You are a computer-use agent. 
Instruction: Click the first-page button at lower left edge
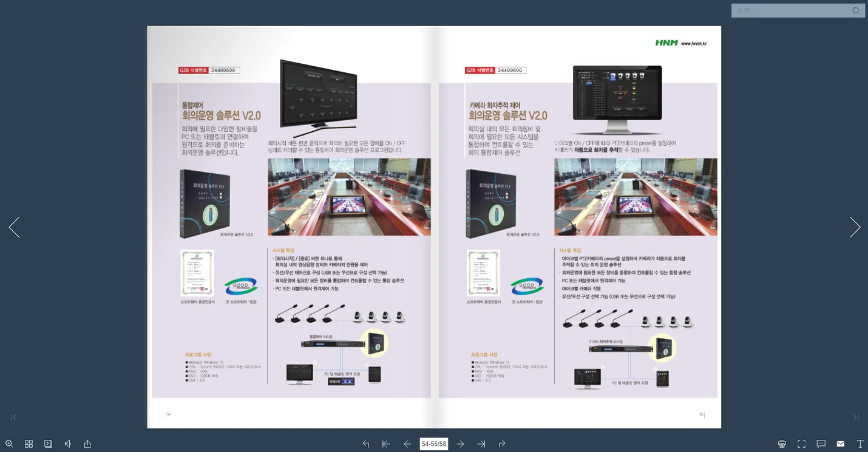14,417
